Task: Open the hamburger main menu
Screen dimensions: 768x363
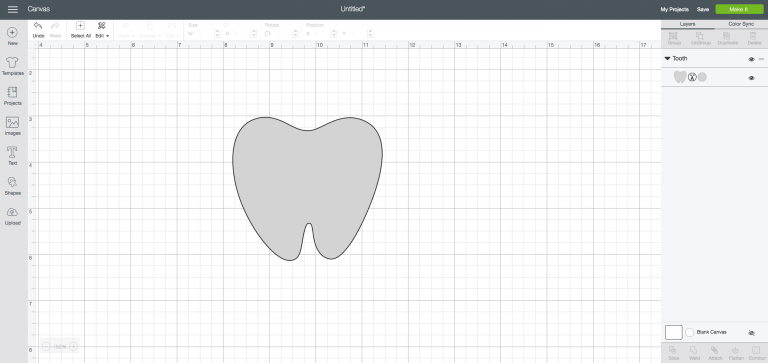Action: tap(13, 9)
